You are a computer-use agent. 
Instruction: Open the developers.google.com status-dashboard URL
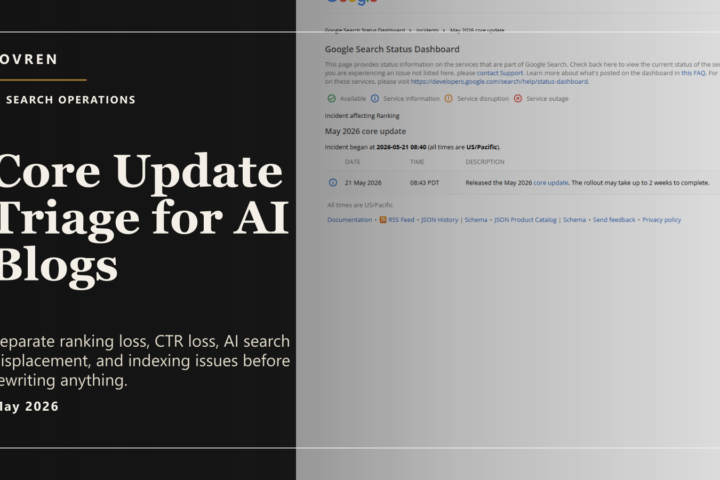tap(499, 82)
